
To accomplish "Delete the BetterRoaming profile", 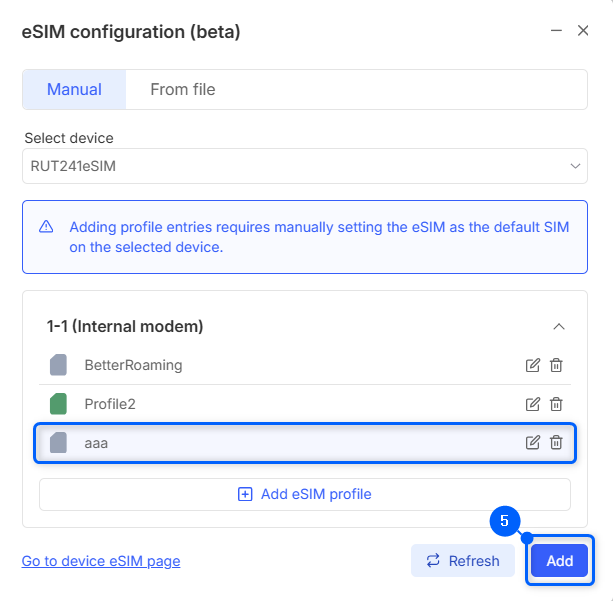I will pyautogui.click(x=556, y=365).
